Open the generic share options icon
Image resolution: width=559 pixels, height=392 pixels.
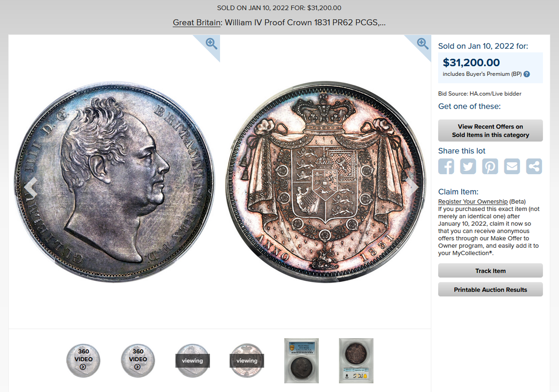[534, 166]
